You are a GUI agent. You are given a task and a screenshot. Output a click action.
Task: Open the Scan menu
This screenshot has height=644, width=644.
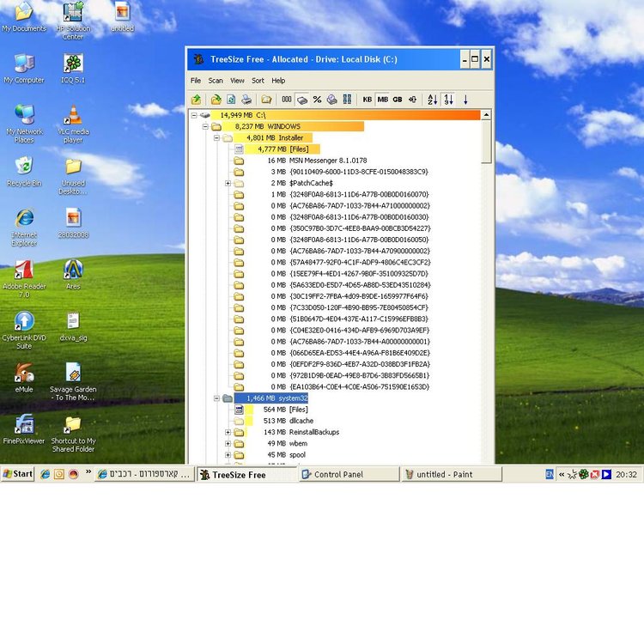(216, 81)
